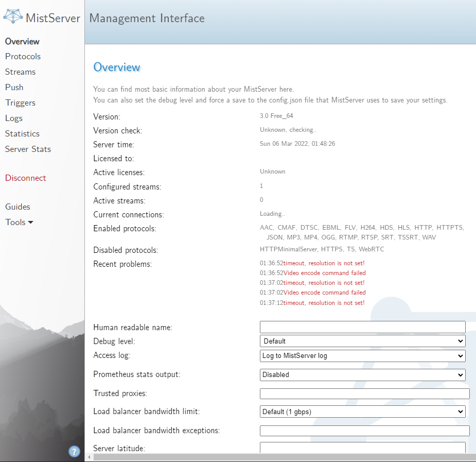Open Statistics in the sidebar

pyautogui.click(x=23, y=133)
